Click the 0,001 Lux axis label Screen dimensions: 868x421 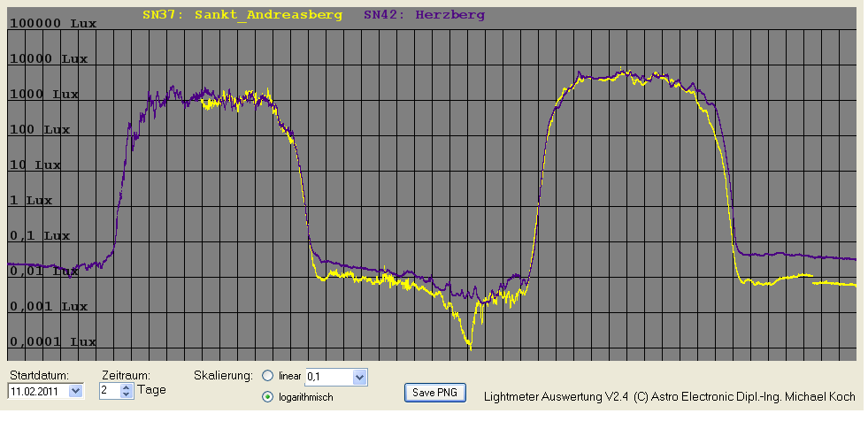(x=49, y=307)
